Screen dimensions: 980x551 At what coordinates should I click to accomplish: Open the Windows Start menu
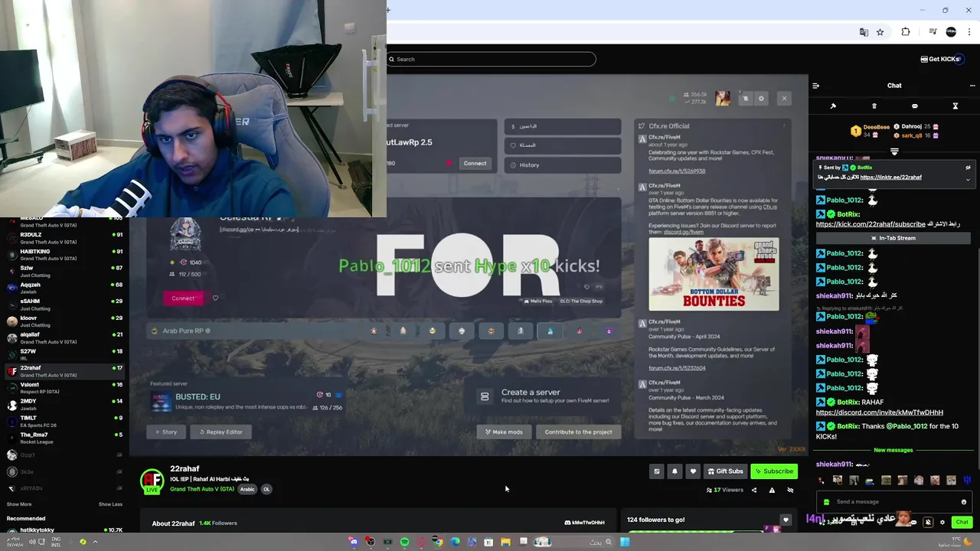[x=625, y=542]
